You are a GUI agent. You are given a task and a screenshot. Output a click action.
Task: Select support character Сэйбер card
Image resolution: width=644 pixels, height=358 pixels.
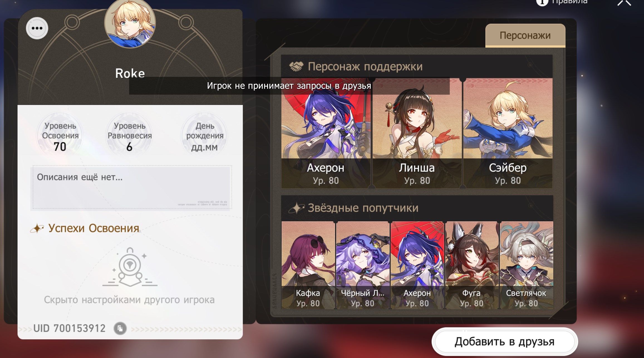click(508, 133)
